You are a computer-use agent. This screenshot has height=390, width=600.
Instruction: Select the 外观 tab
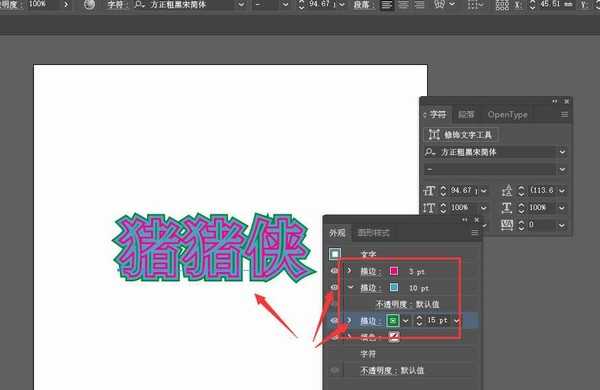pos(337,233)
